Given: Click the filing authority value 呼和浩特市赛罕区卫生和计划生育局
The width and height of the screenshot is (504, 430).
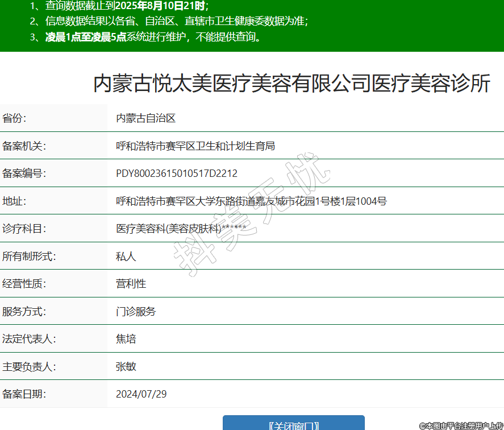Looking at the screenshot, I should [x=195, y=146].
